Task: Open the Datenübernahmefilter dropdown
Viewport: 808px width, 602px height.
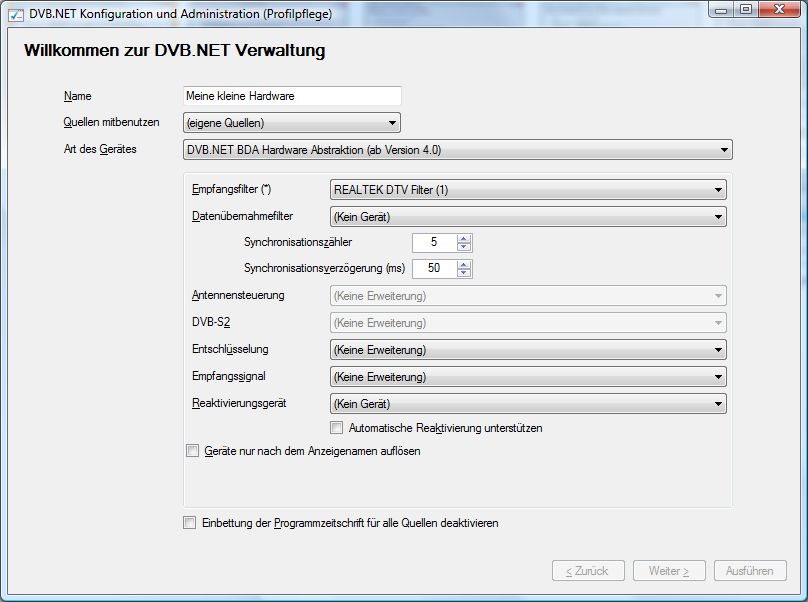Action: [527, 216]
